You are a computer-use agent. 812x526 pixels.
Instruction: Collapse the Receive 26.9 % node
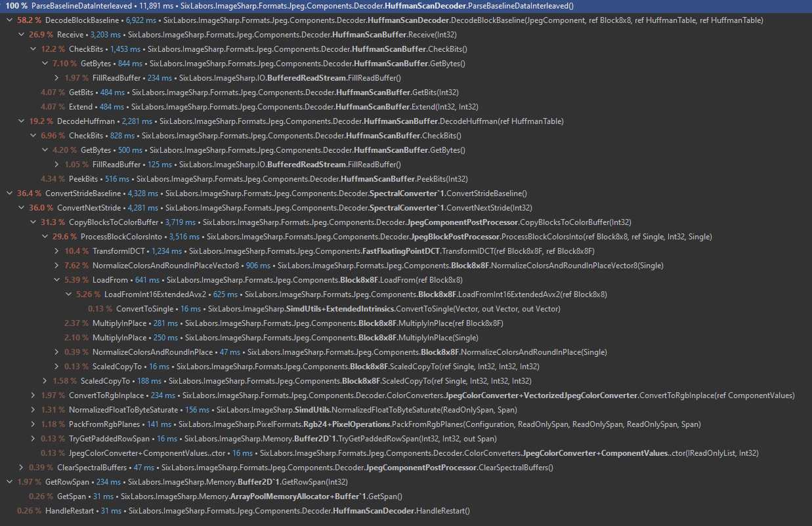coord(21,35)
